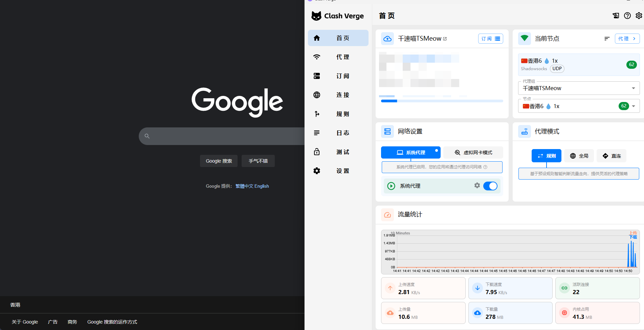Open the 系统代理 gear settings icon
This screenshot has width=644, height=330.
point(477,185)
